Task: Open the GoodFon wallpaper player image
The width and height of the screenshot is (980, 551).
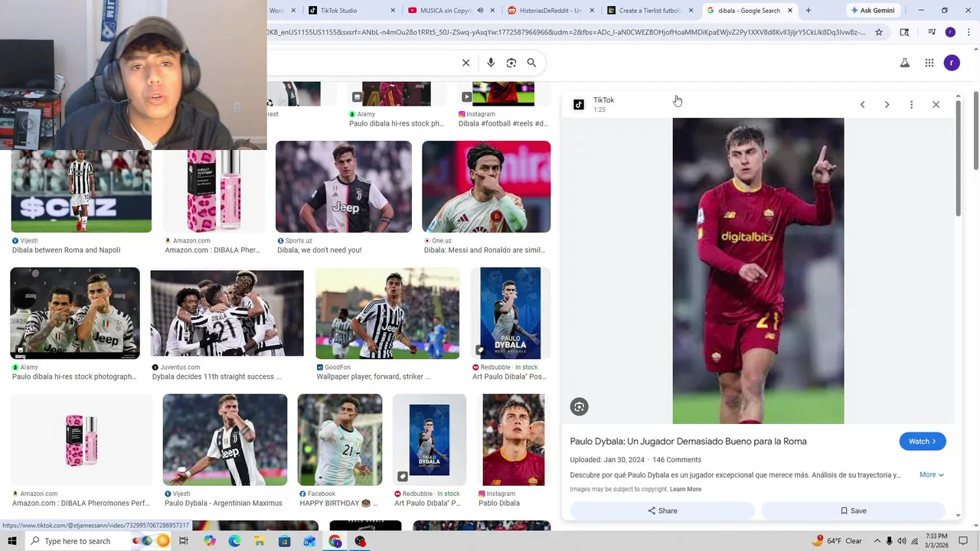Action: point(387,314)
